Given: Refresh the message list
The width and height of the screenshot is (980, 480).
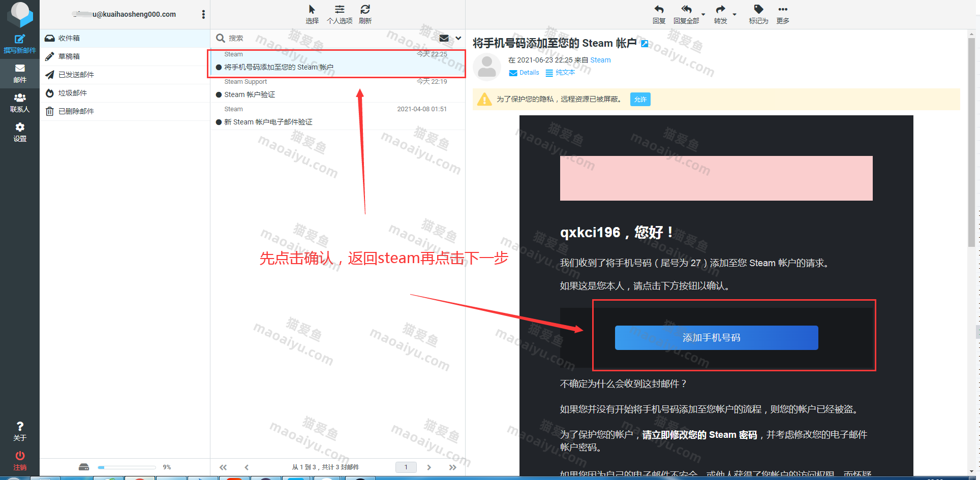Looking at the screenshot, I should click(x=365, y=14).
